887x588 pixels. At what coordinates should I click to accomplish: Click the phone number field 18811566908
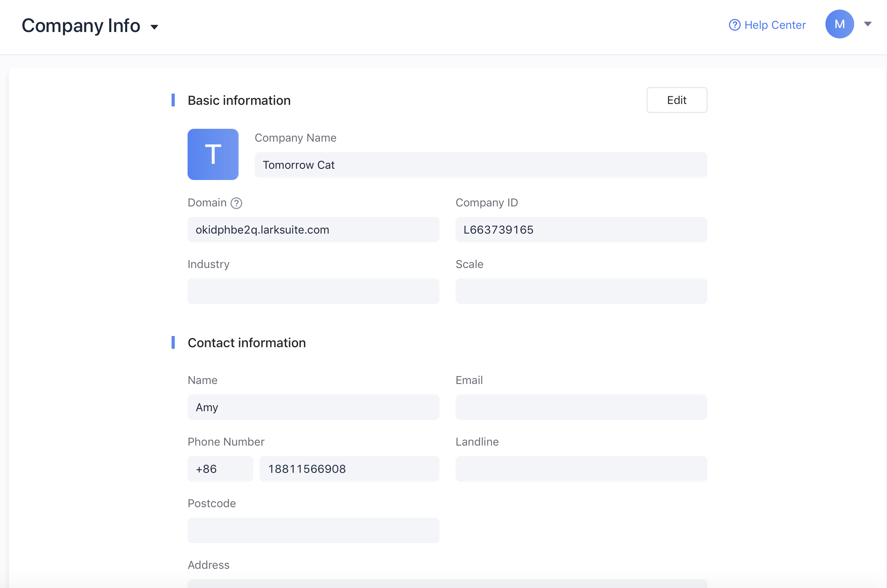(x=349, y=469)
